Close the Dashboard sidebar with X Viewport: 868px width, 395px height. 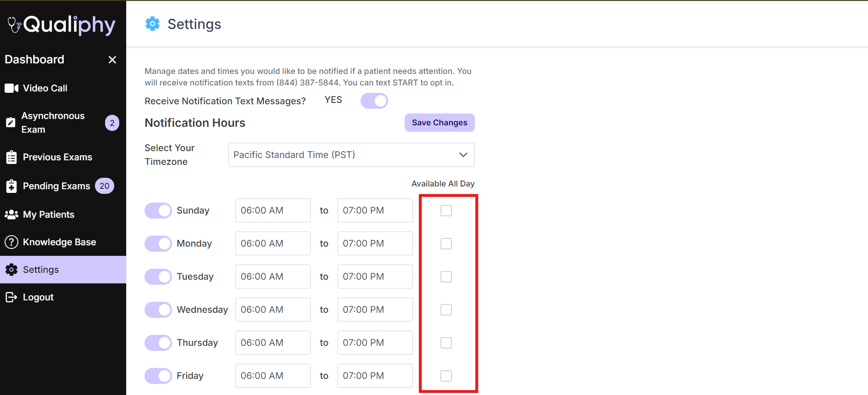(112, 60)
